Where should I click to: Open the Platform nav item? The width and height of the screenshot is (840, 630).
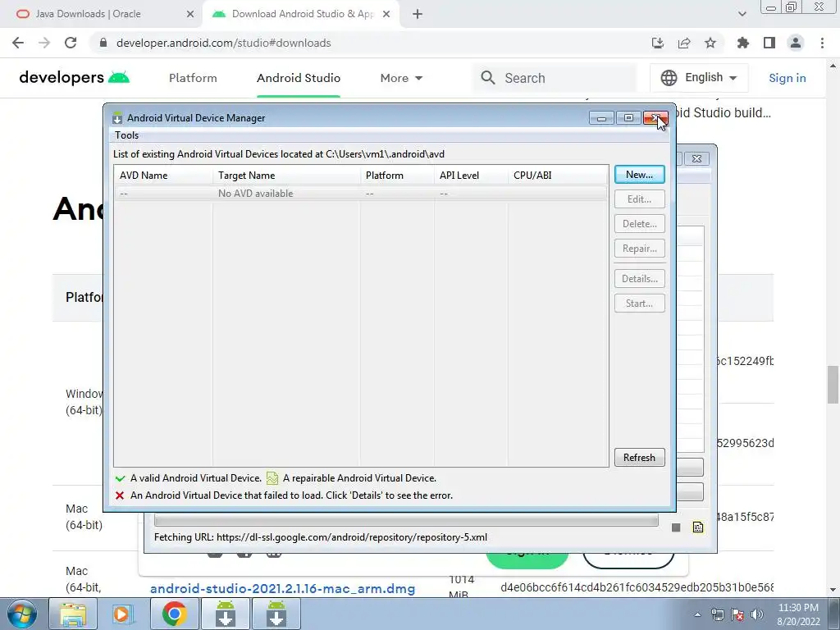click(193, 78)
